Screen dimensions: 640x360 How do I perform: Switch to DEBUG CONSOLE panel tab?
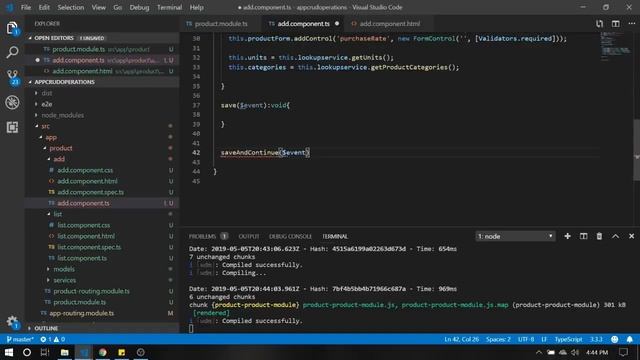pyautogui.click(x=290, y=236)
